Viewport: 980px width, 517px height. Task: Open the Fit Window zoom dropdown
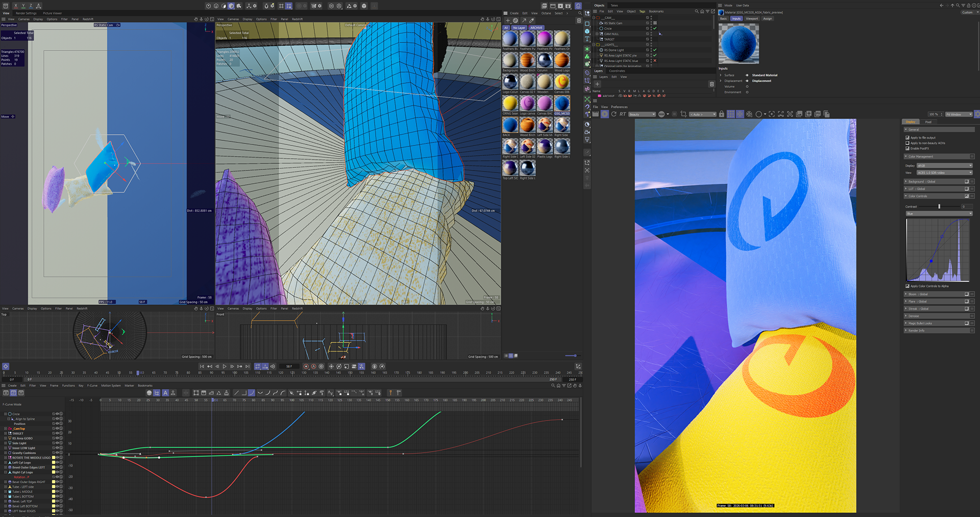click(959, 114)
